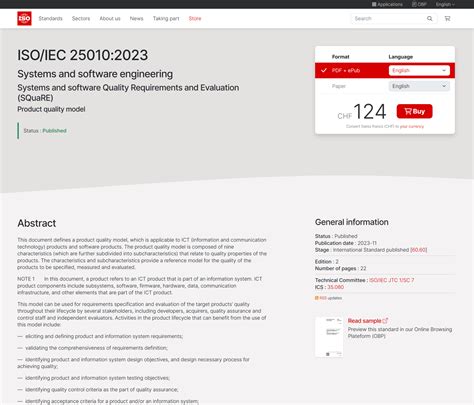Click the search magnifier icon
Screen dimensions: 474x405
430,19
